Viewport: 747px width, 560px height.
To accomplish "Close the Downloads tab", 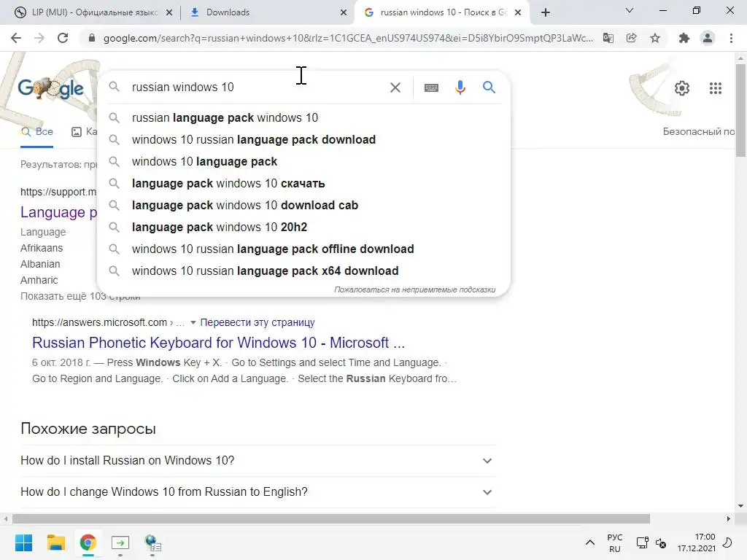I will point(344,13).
